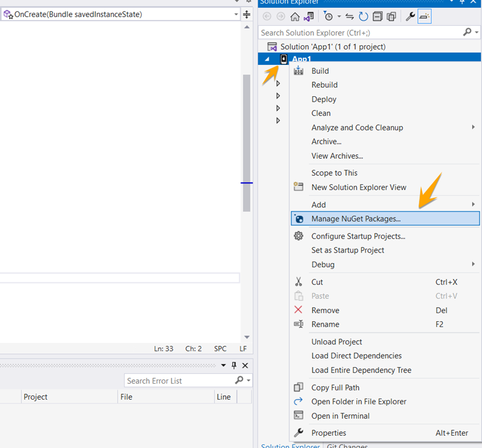
Task: Click the split editor window icon
Action: point(247,14)
